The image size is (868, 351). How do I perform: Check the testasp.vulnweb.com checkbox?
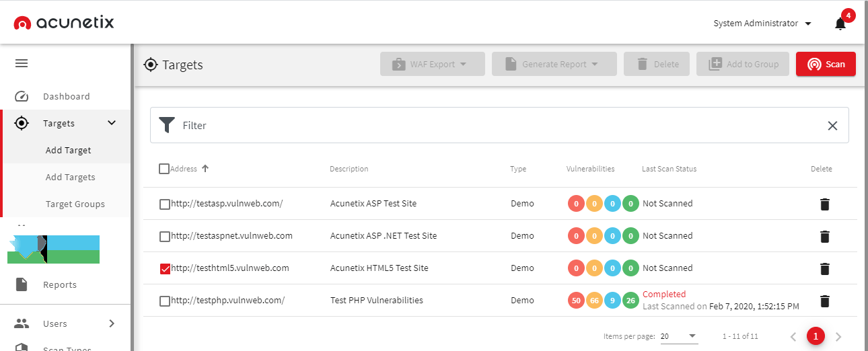[x=165, y=204]
